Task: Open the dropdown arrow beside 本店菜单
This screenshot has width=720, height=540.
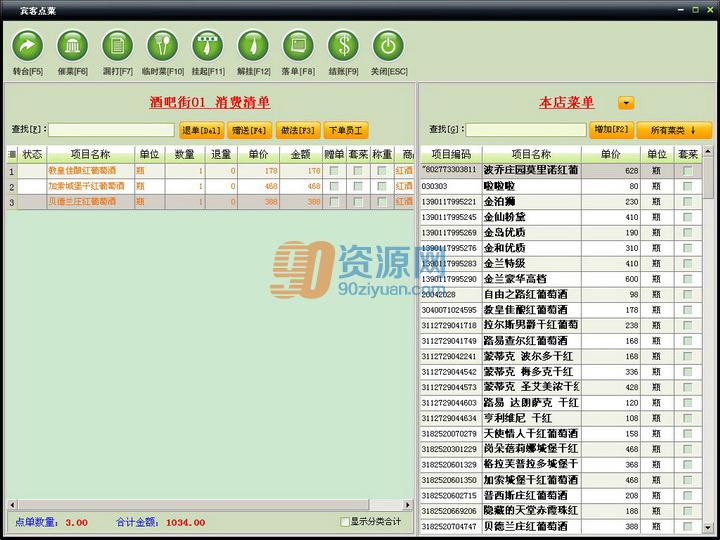Action: pyautogui.click(x=626, y=103)
